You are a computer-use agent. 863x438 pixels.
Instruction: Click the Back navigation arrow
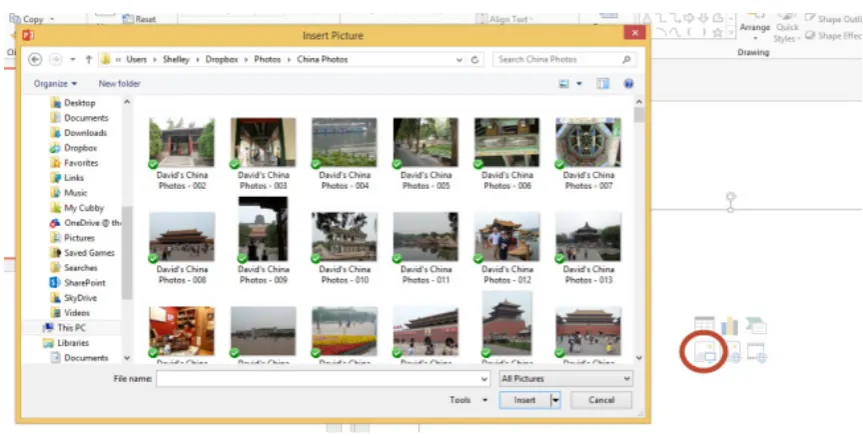35,59
